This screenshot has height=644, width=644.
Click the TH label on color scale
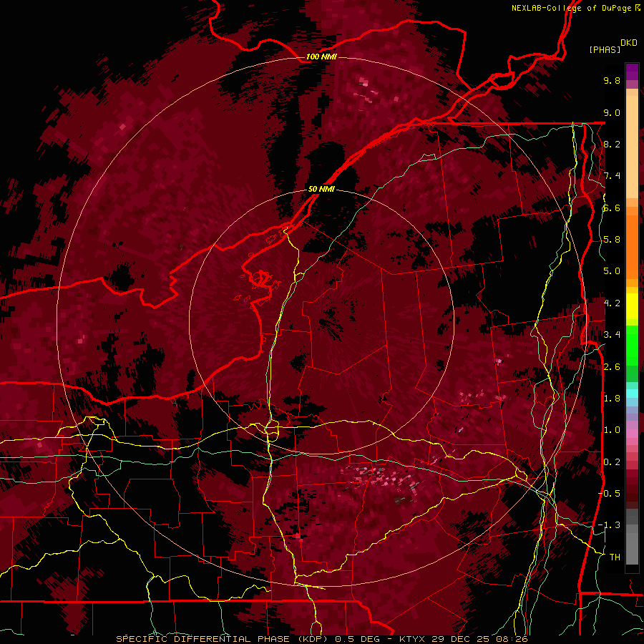click(x=615, y=557)
